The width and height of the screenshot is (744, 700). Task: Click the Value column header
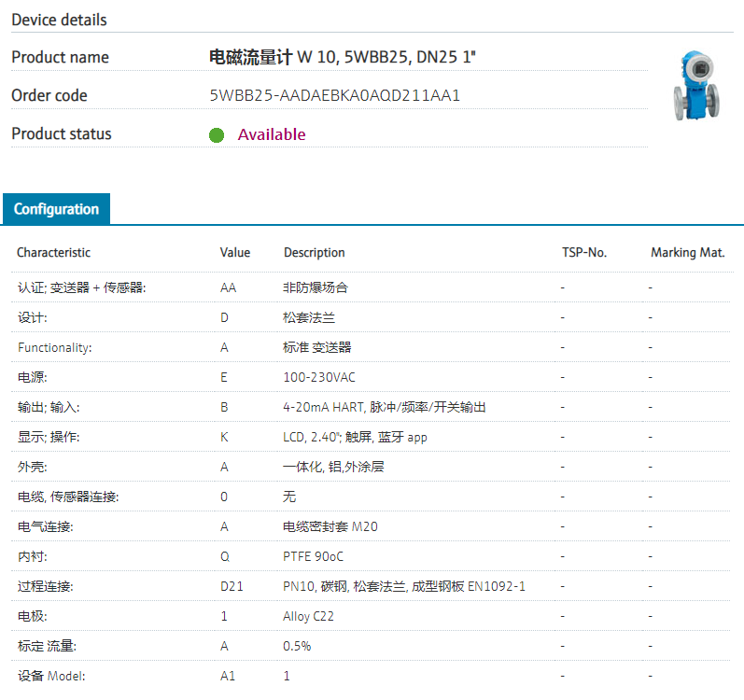(235, 253)
